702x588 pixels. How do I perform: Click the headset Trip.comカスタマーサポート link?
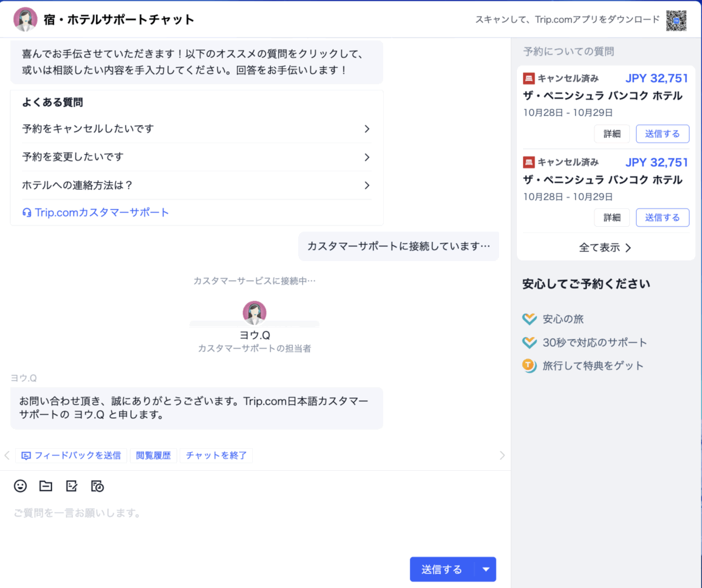click(x=96, y=212)
